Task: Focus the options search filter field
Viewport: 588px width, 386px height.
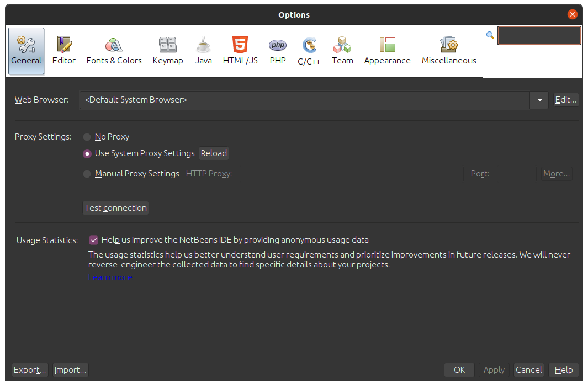Action: [539, 36]
